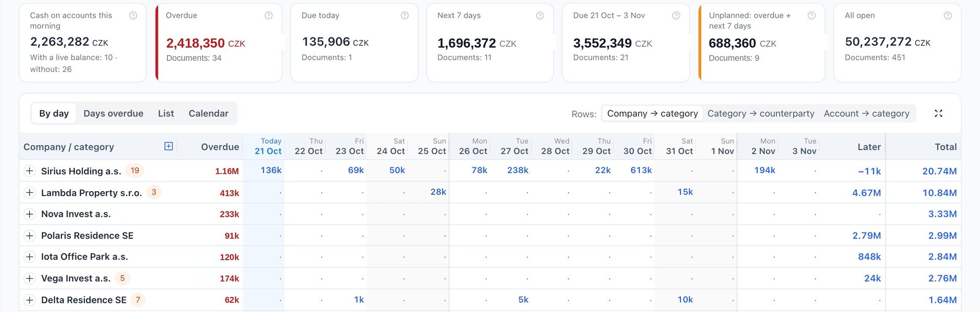980x312 pixels.
Task: Click Sirius Holding 24 Oct value 50k
Action: tap(397, 170)
